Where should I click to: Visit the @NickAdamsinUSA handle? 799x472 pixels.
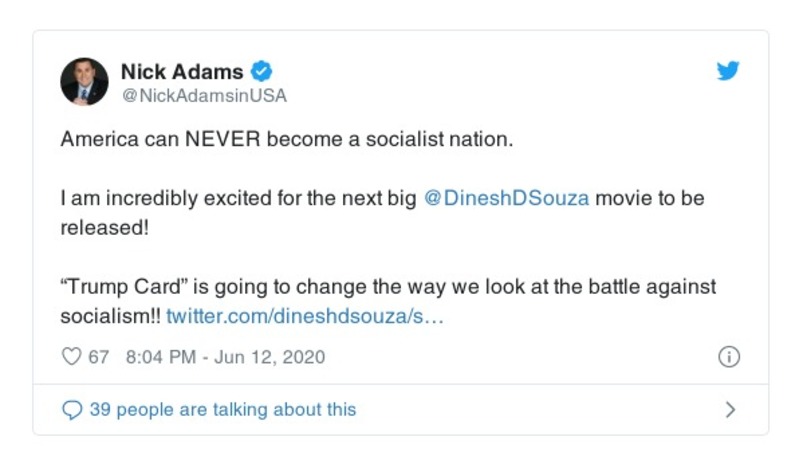[204, 96]
